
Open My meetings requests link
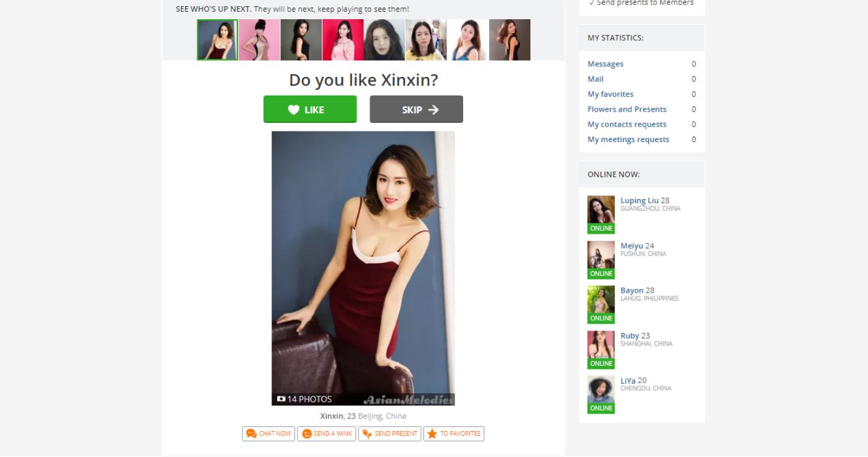point(629,140)
